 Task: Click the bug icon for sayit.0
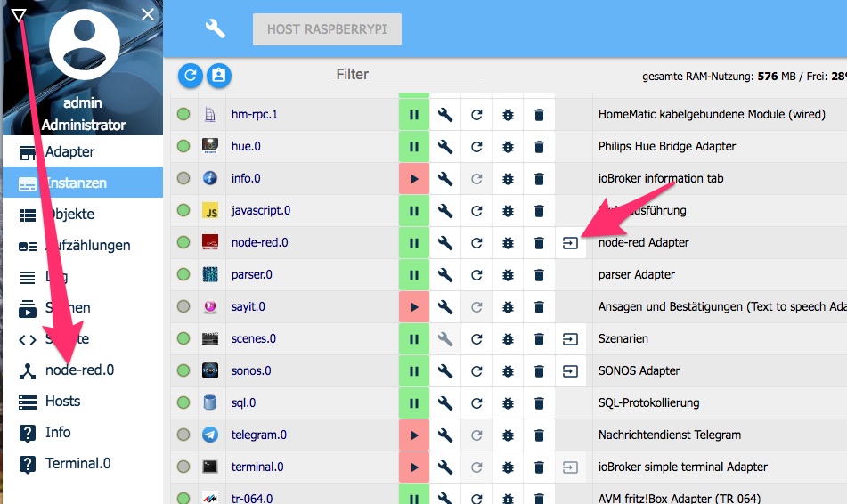point(508,307)
